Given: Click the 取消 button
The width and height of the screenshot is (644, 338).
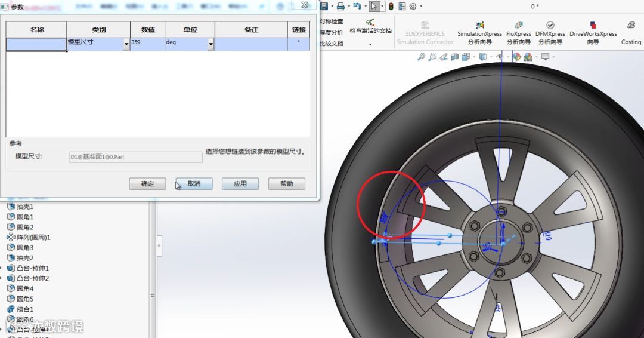Looking at the screenshot, I should [194, 184].
